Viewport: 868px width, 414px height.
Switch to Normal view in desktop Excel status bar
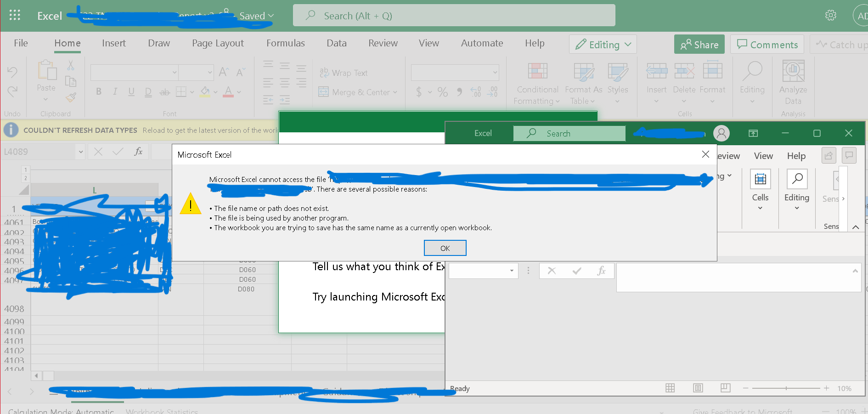click(x=670, y=388)
